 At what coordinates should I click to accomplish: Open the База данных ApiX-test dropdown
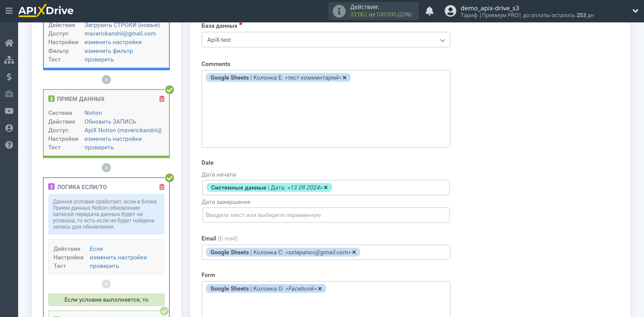click(x=326, y=40)
